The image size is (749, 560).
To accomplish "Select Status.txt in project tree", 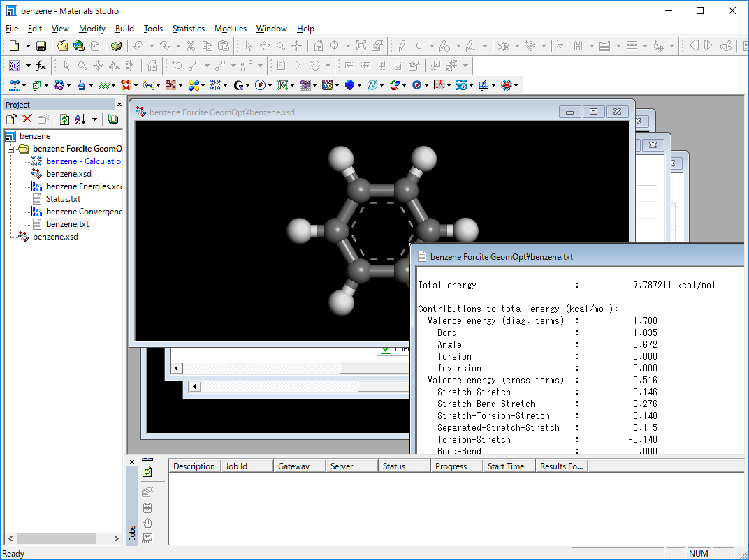I will click(x=63, y=199).
